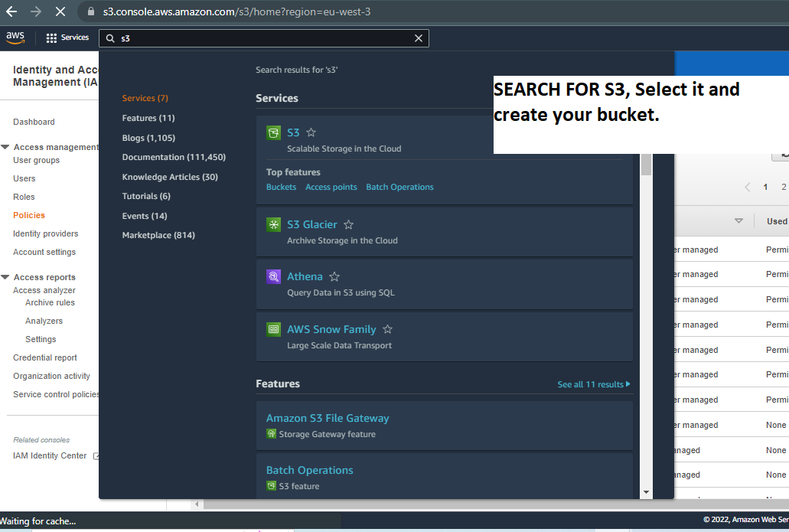
Task: Click the AWS logo home icon
Action: click(15, 38)
